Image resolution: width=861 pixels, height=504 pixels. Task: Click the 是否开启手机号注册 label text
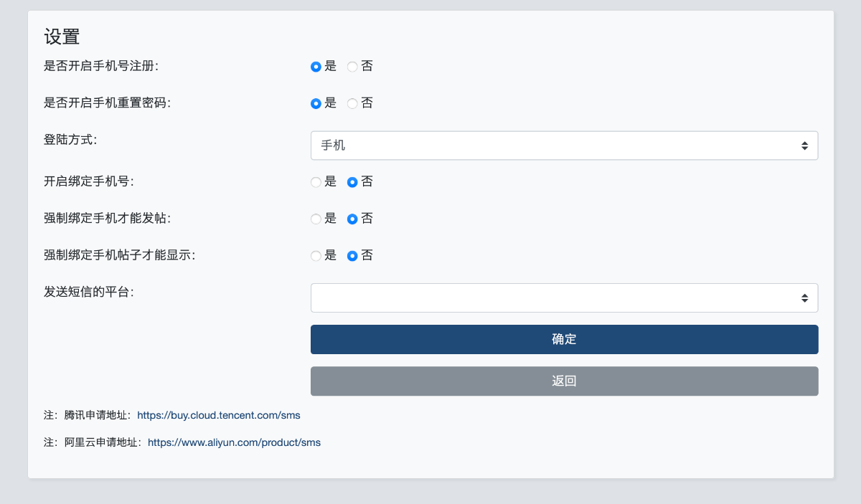(x=101, y=66)
